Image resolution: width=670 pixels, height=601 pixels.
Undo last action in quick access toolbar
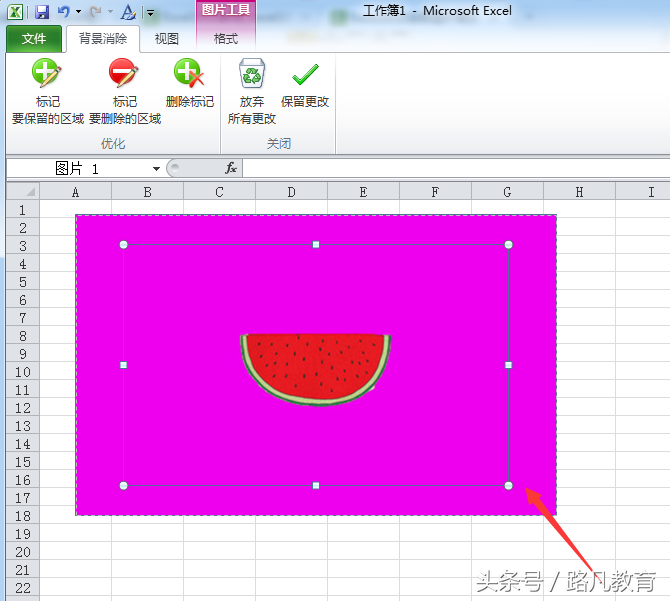point(64,12)
